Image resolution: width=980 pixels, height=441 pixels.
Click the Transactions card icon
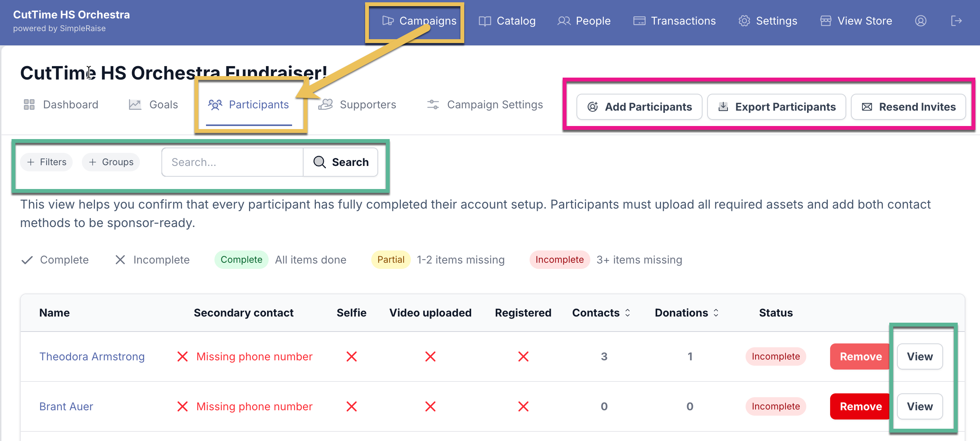point(639,21)
